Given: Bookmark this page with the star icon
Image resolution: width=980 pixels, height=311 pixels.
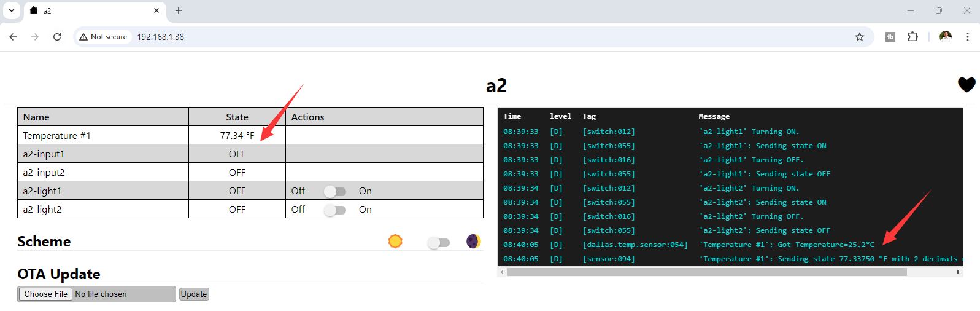Looking at the screenshot, I should (x=860, y=37).
